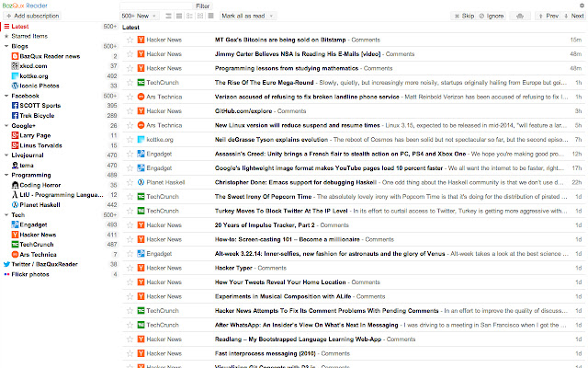Click Planet Haskell icon on Christopher Done row

click(x=141, y=182)
